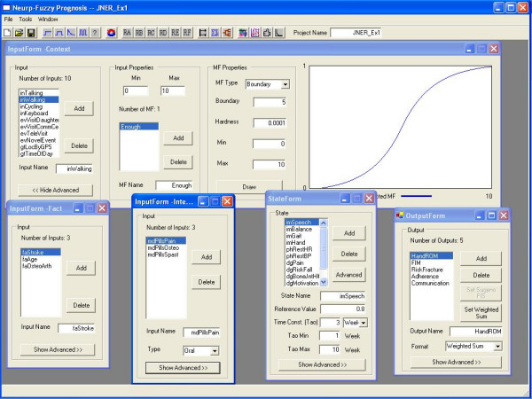Click the RE toolbar button
Screen dimensions: 532x399
(175, 33)
